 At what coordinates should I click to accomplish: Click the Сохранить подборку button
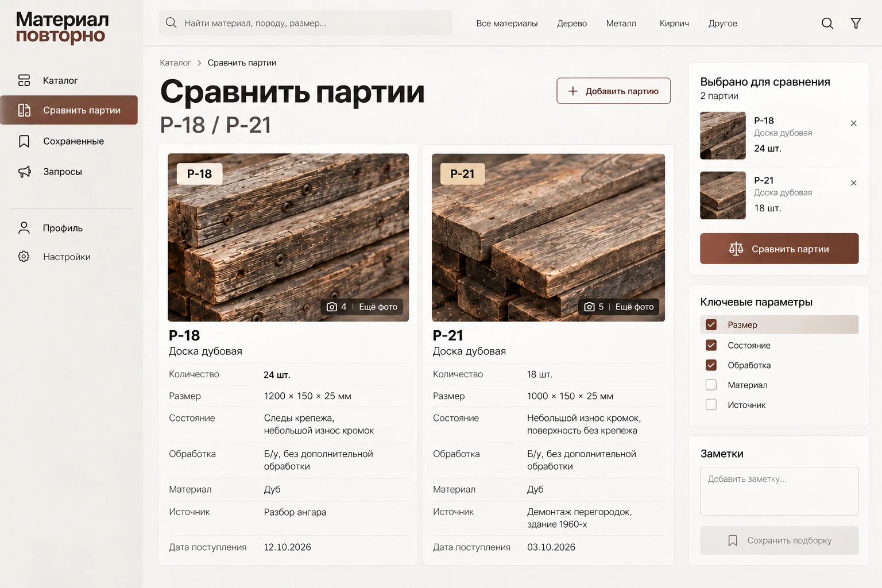click(x=779, y=540)
